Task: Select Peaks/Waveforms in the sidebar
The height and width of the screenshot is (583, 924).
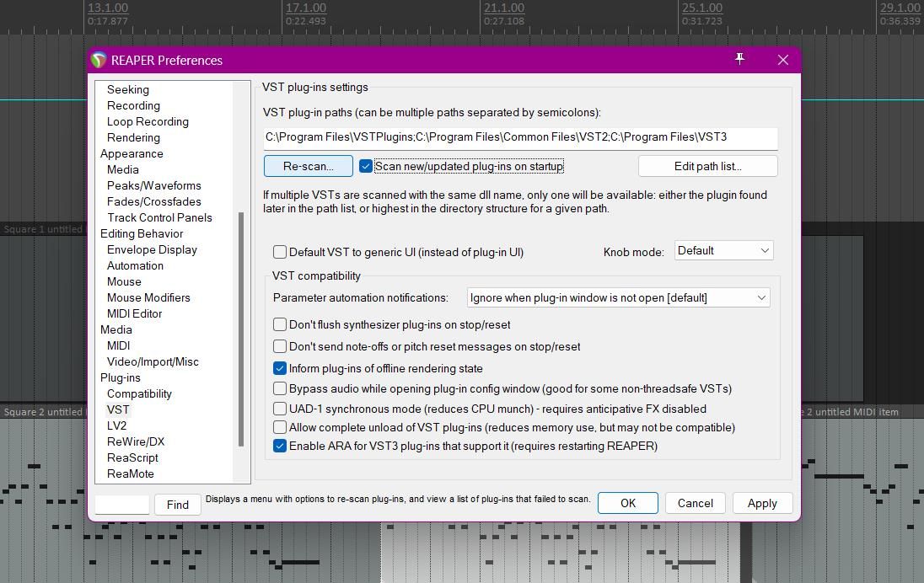Action: click(154, 185)
